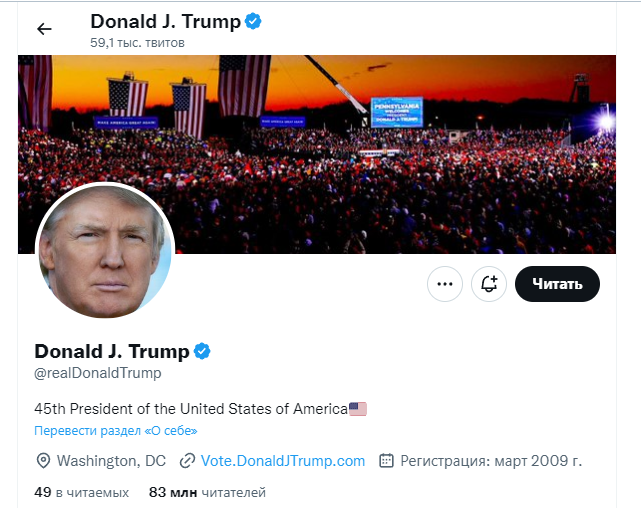The height and width of the screenshot is (508, 641).
Task: Open the 83 млн читателей followers list
Action: (207, 492)
